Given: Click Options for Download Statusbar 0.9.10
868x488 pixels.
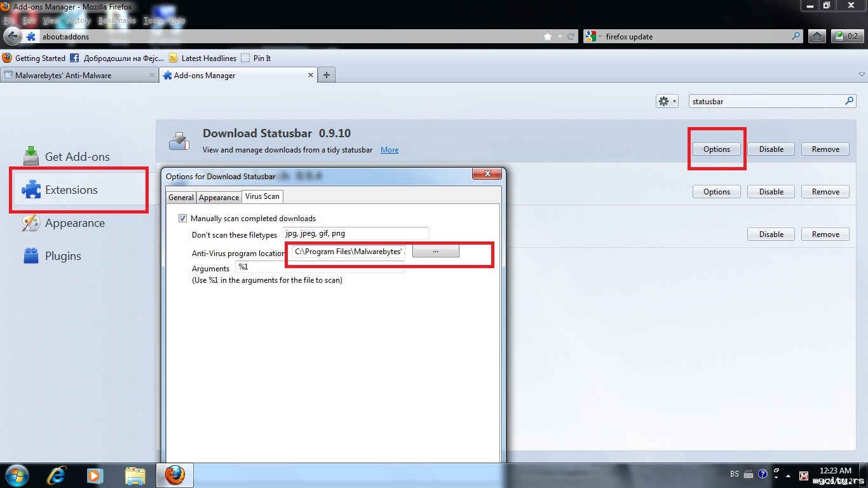Looking at the screenshot, I should (717, 149).
